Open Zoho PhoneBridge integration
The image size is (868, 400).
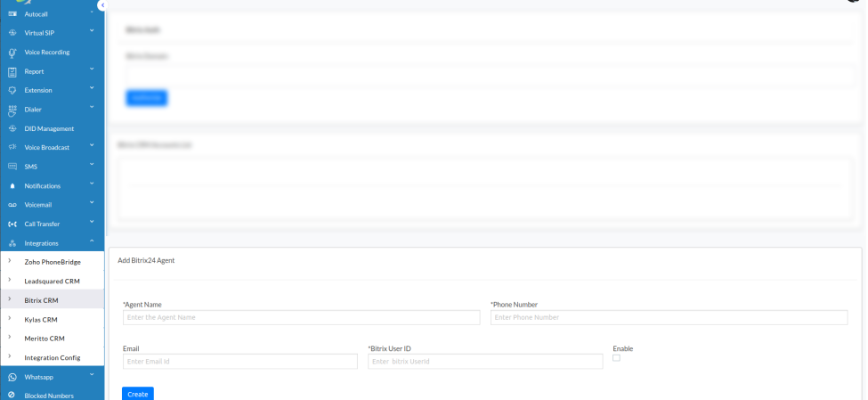coord(53,262)
